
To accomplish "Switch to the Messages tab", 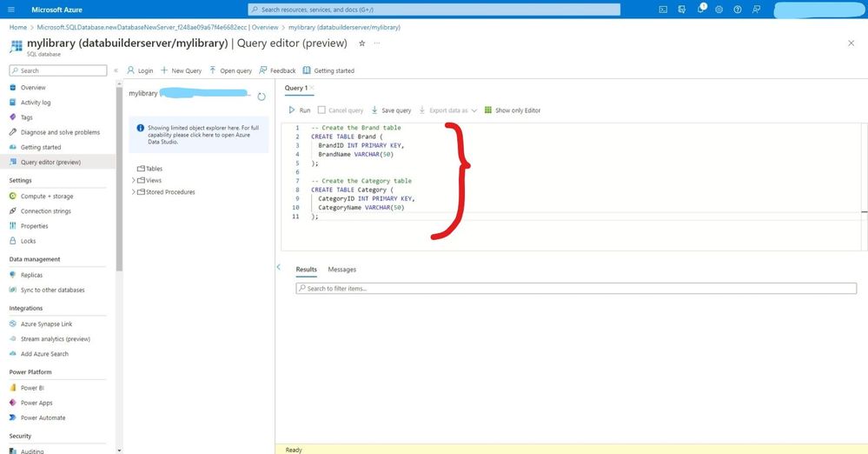I will (x=342, y=270).
